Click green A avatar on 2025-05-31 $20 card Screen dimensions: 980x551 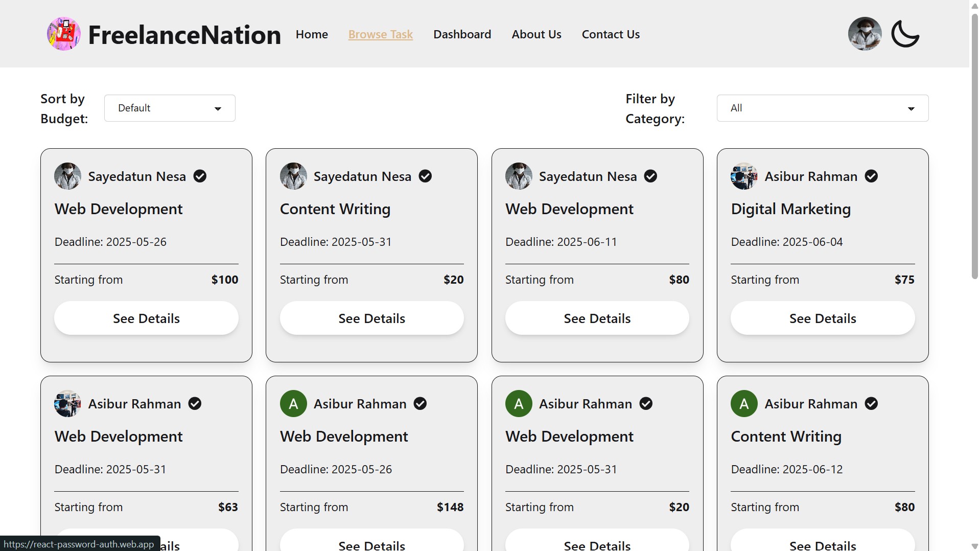point(519,404)
